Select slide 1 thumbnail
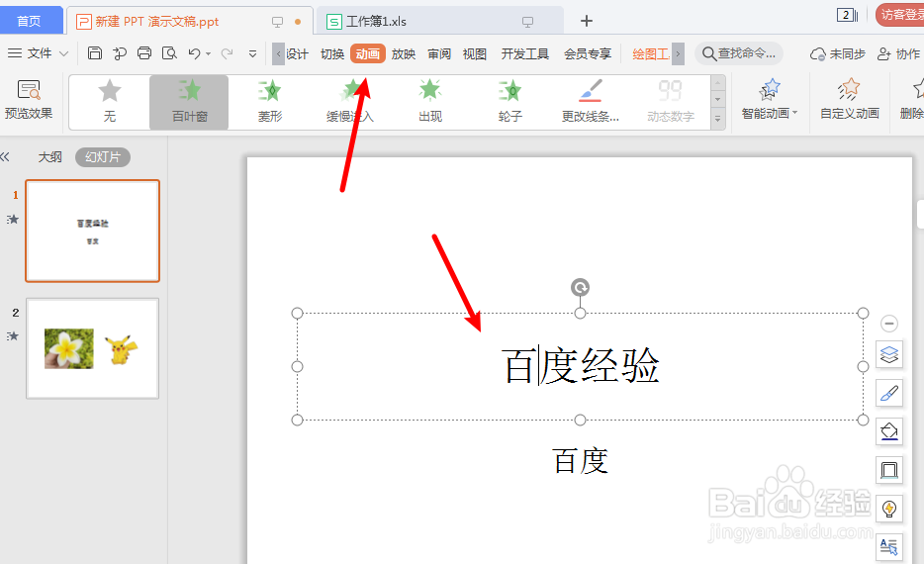This screenshot has width=924, height=564. (x=93, y=231)
